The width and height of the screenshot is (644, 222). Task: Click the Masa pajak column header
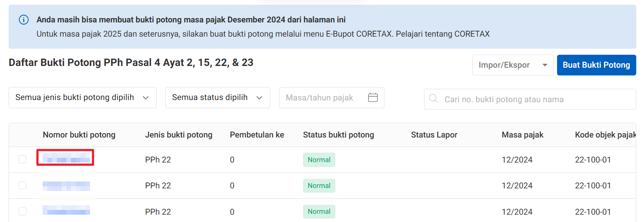[x=522, y=135]
